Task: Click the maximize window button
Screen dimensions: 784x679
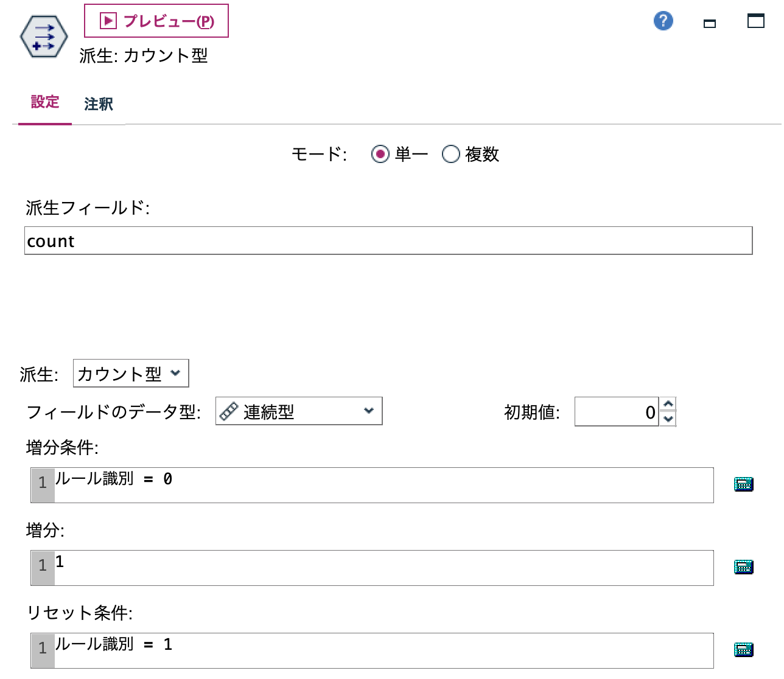Action: 755,20
